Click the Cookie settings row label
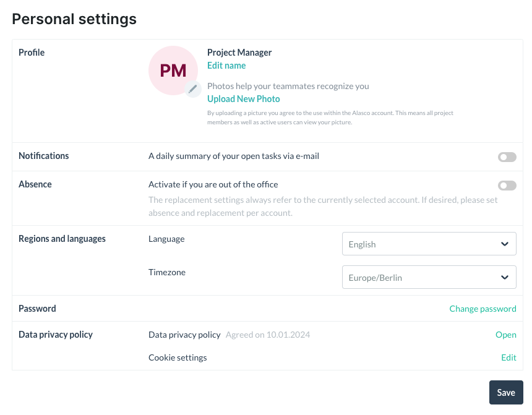Image resolution: width=532 pixels, height=415 pixels. tap(178, 357)
